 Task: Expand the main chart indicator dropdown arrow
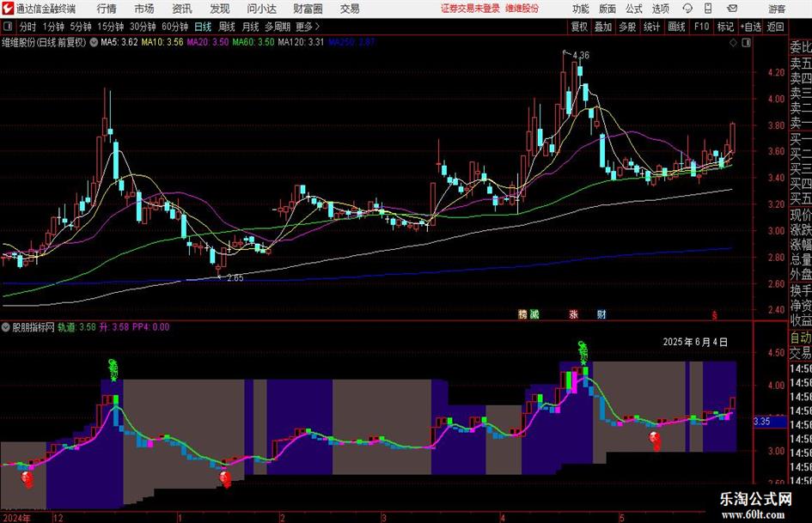(94, 42)
